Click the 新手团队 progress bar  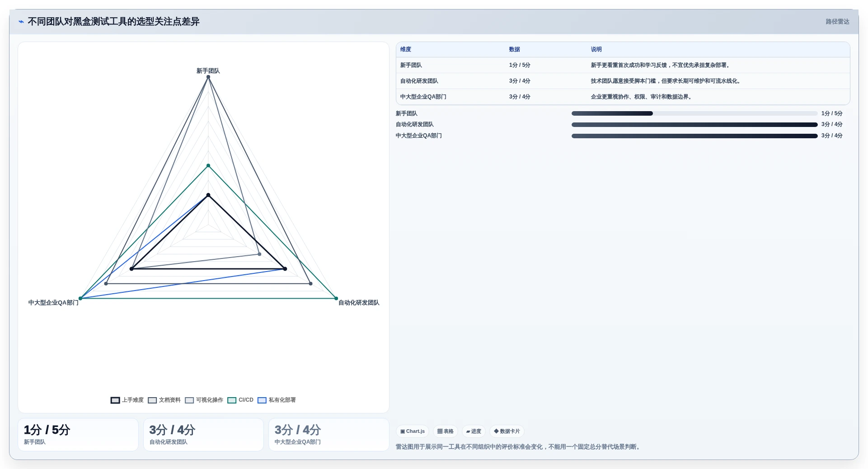point(694,114)
